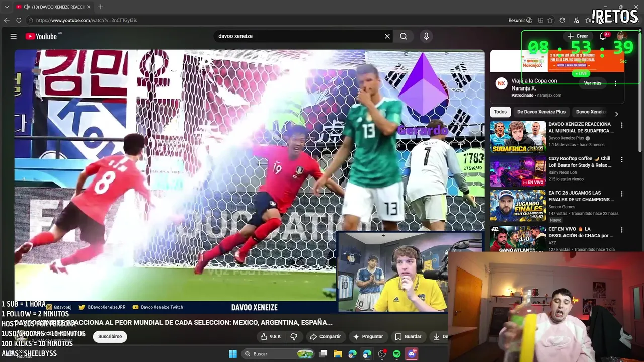Go back with the browser back arrow
Viewport: 644px width, 362px height.
(7, 20)
